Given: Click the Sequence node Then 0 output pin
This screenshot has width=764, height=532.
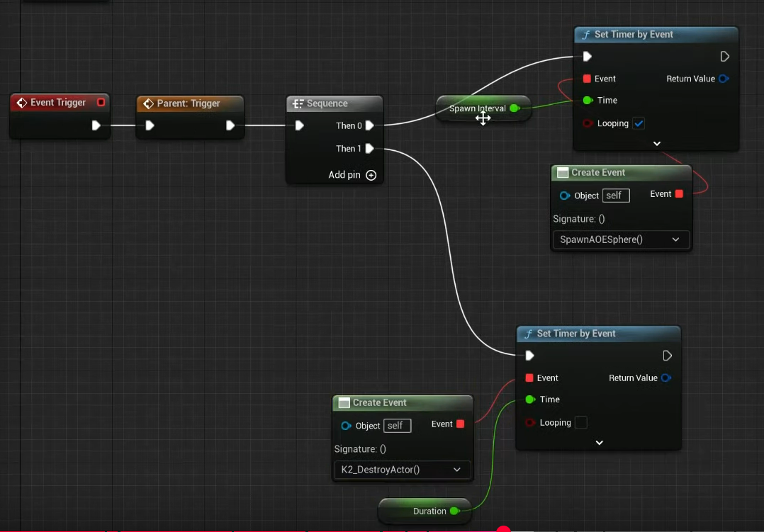Looking at the screenshot, I should point(369,125).
